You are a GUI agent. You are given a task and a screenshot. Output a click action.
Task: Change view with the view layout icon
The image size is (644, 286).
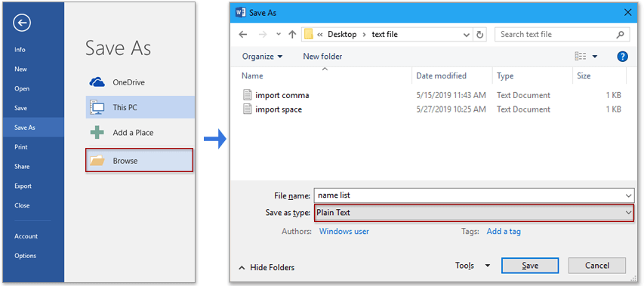[581, 56]
